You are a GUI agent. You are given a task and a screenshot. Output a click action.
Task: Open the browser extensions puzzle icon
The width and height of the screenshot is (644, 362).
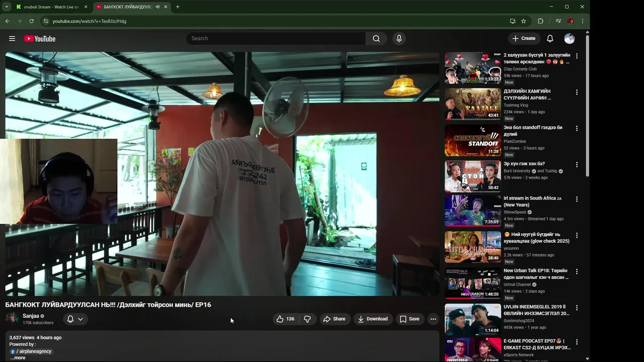(x=540, y=21)
